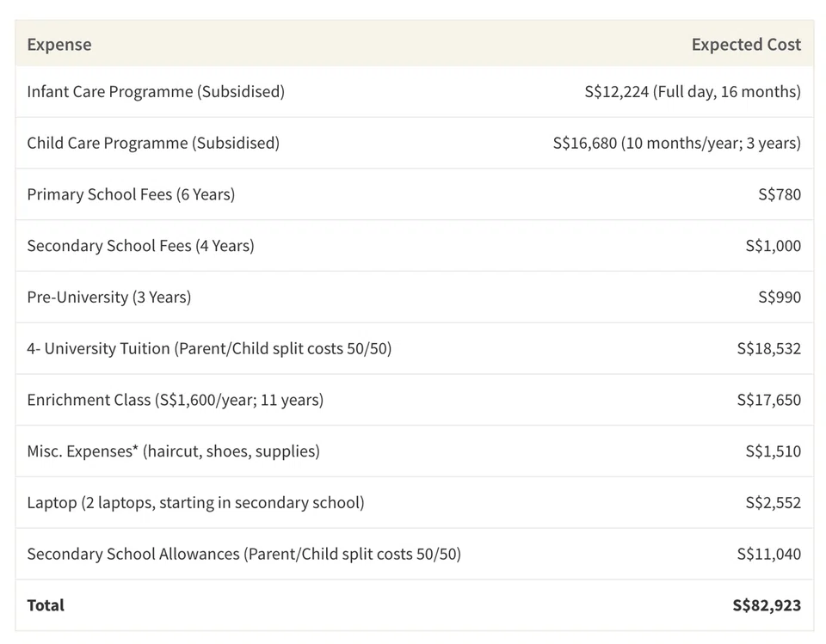This screenshot has width=826, height=644.
Task: Click the Expected Cost column header
Action: pyautogui.click(x=745, y=45)
